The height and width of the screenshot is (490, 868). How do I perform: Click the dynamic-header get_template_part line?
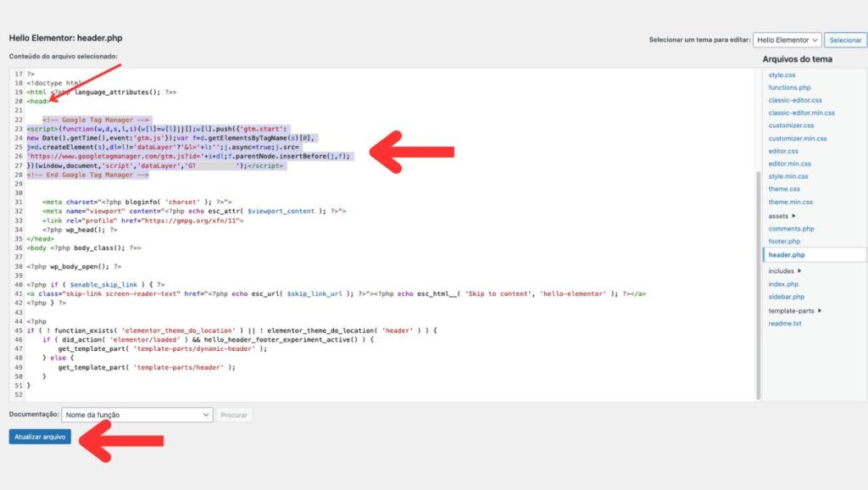tap(162, 348)
